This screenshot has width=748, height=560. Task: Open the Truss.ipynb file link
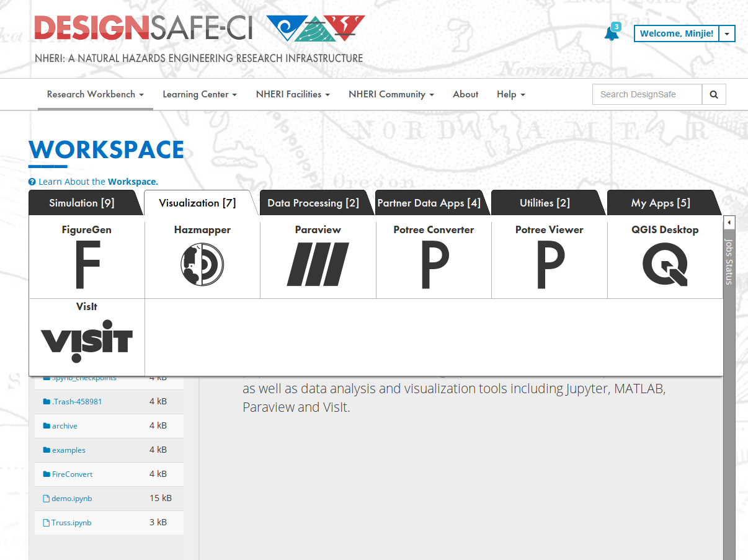71,523
